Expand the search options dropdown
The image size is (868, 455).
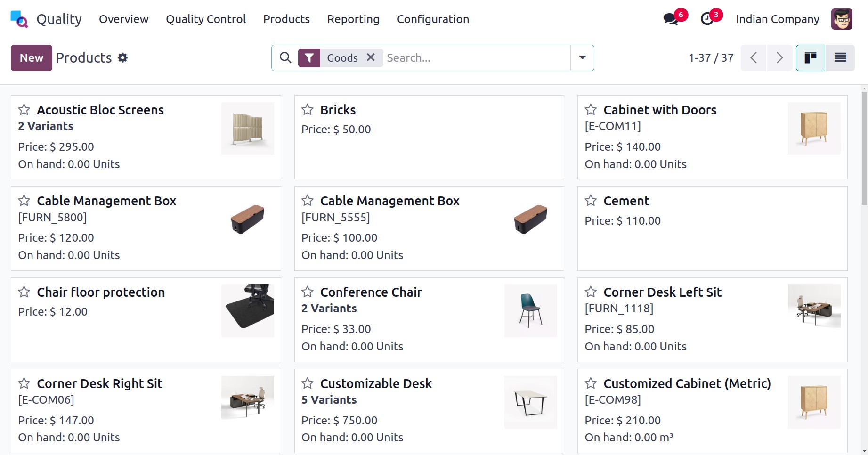click(x=582, y=58)
